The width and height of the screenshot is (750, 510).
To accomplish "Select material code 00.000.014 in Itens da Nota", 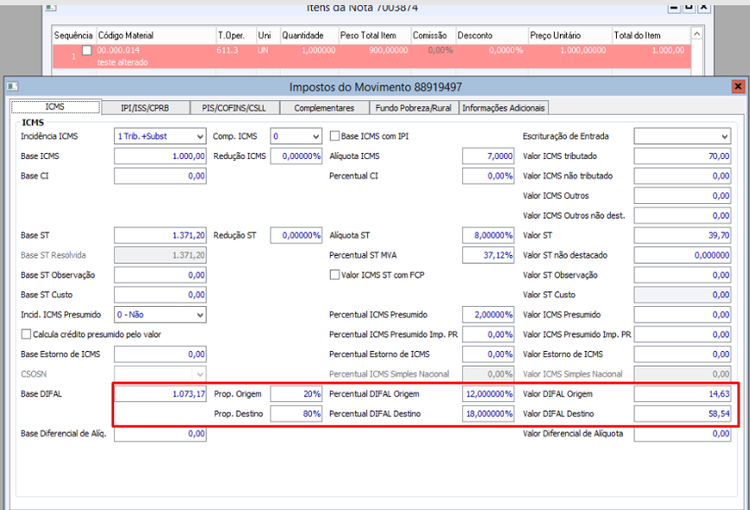I will click(x=118, y=50).
